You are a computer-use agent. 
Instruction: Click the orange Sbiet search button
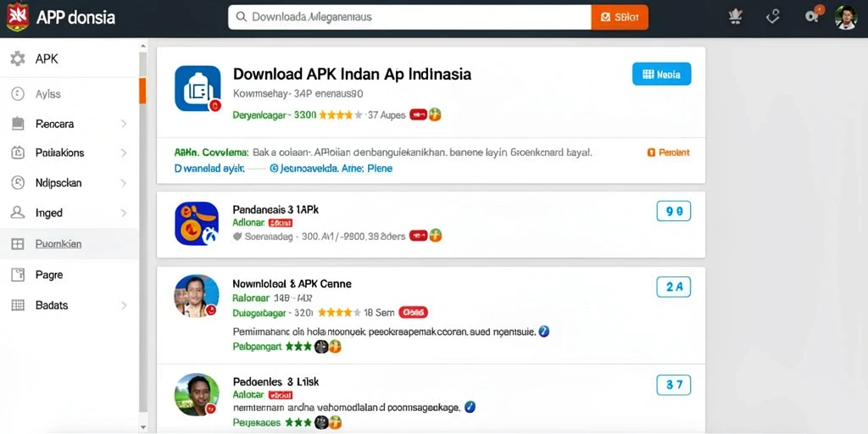tap(620, 17)
